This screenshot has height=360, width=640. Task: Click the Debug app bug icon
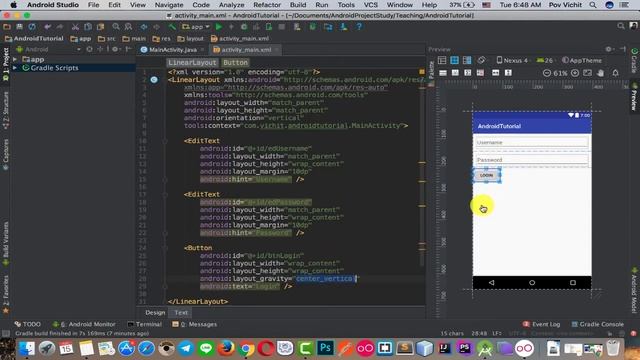[244, 27]
